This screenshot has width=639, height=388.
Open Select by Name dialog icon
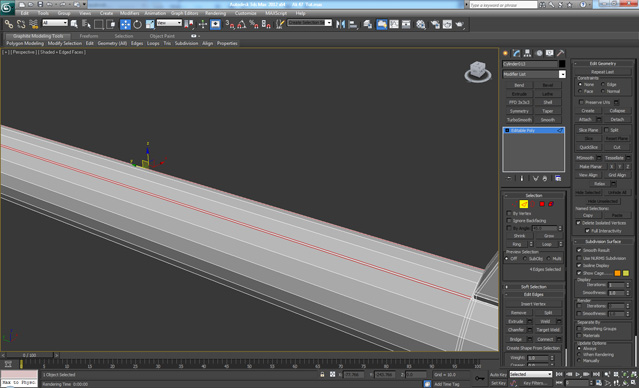pos(86,24)
